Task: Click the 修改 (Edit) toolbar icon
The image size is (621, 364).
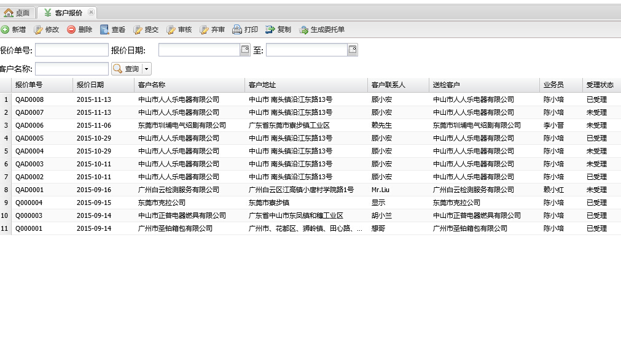Action: point(38,29)
